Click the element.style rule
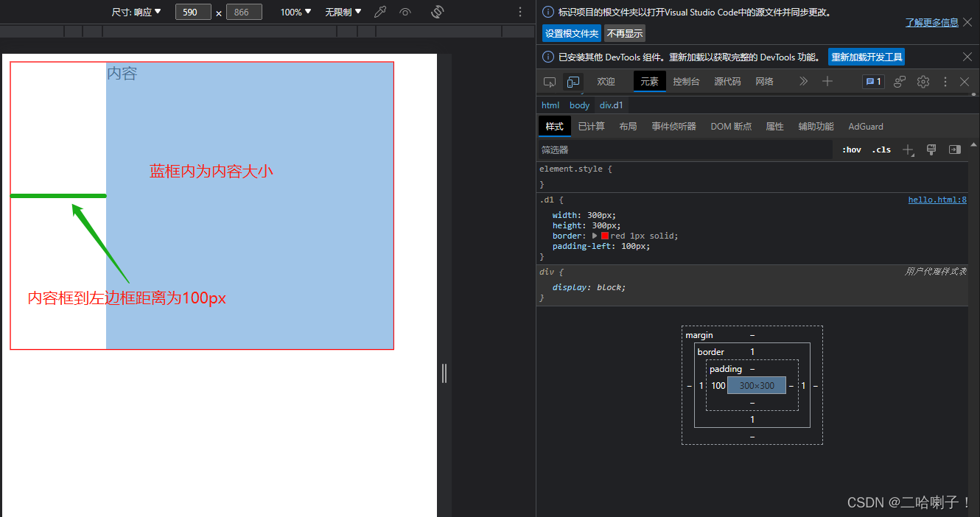Viewport: 980px width, 517px height. tap(575, 169)
